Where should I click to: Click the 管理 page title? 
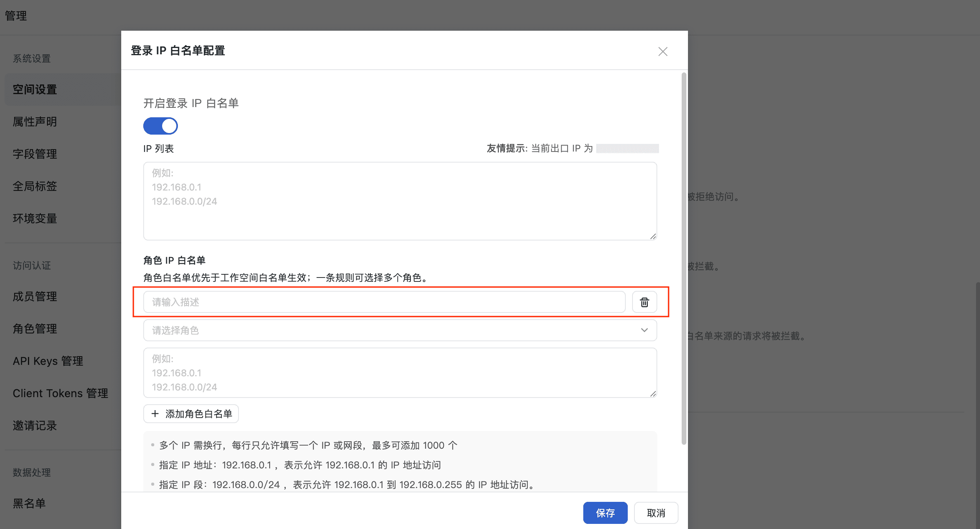(16, 16)
